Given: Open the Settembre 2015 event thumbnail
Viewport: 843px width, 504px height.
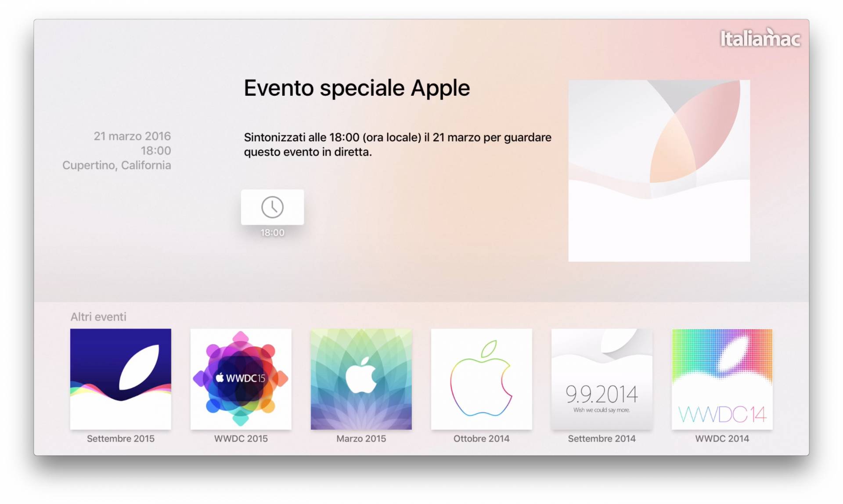Looking at the screenshot, I should coord(121,379).
